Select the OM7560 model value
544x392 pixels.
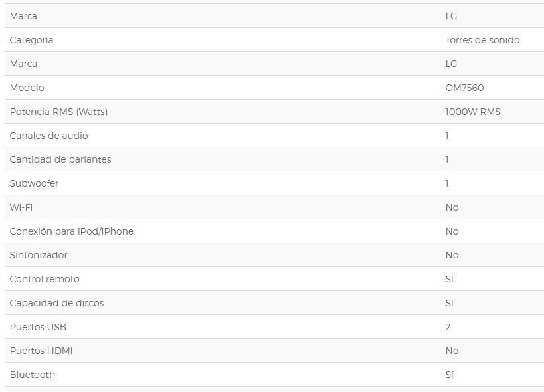tap(464, 88)
